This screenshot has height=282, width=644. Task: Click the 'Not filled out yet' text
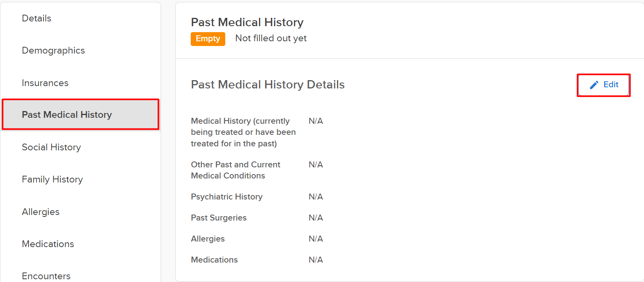pyautogui.click(x=271, y=38)
